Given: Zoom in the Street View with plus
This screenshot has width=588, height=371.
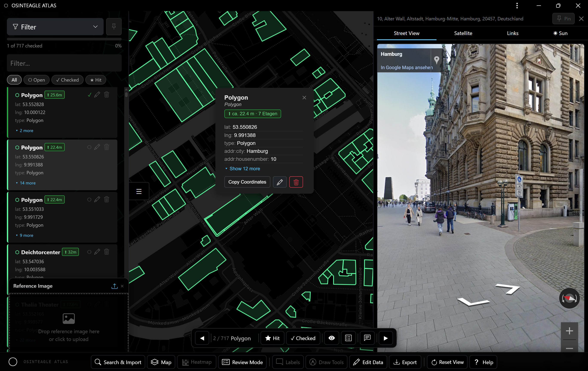Looking at the screenshot, I should tap(570, 331).
